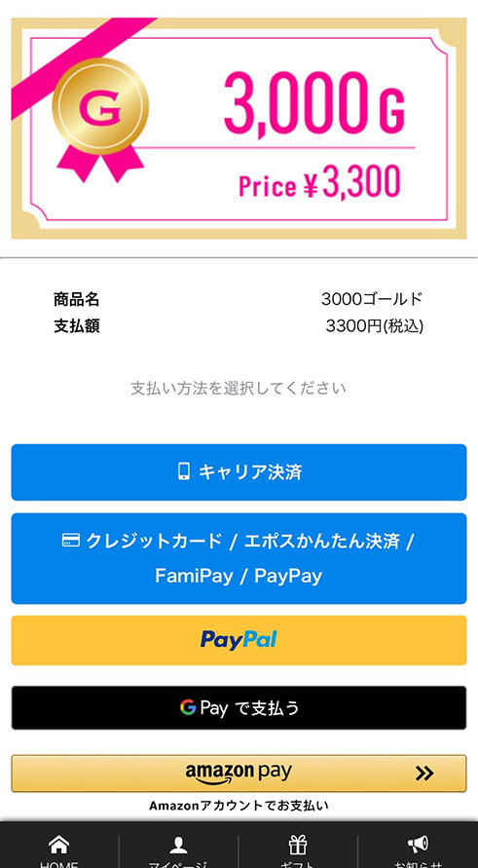Select Pay で支払う black button
Image resolution: width=478 pixels, height=868 pixels.
pos(239,707)
